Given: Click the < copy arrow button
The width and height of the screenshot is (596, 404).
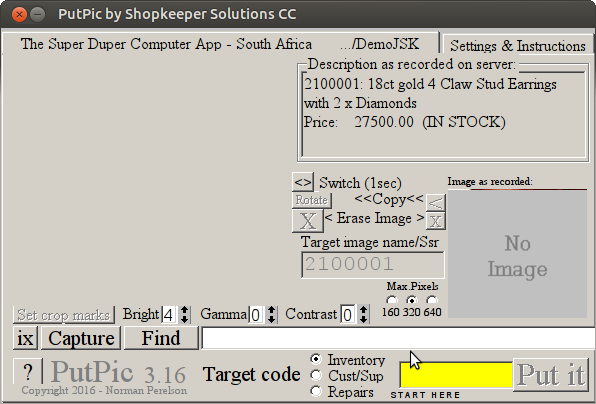Looking at the screenshot, I should (x=435, y=203).
